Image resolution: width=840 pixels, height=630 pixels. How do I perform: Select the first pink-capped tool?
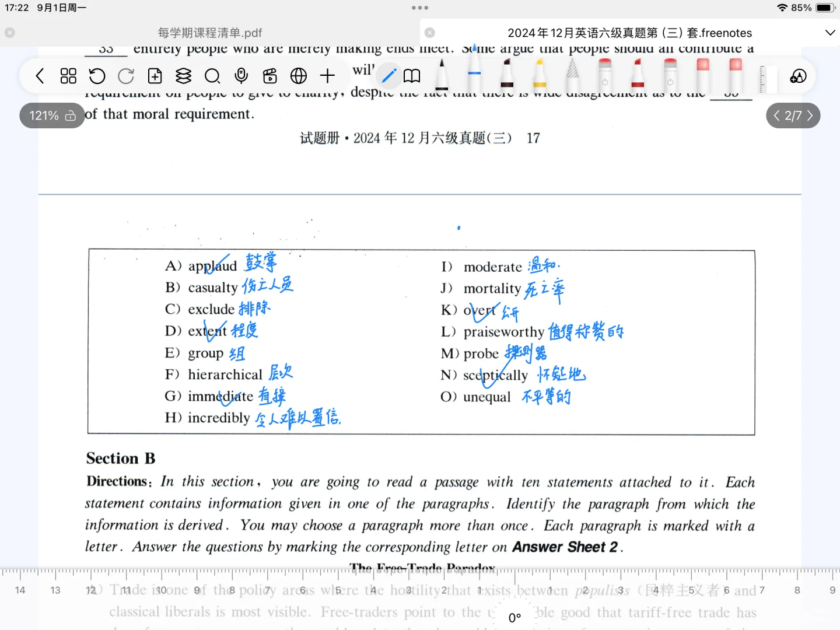[703, 75]
